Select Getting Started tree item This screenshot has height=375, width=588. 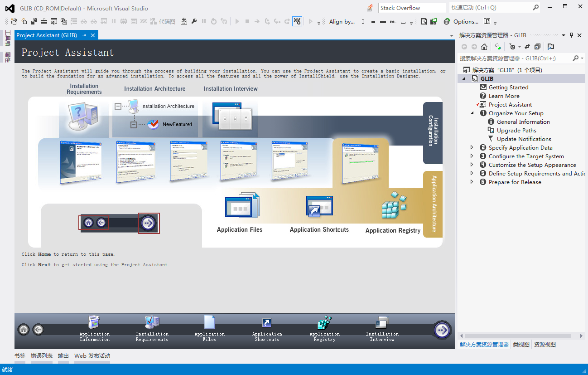(x=508, y=87)
